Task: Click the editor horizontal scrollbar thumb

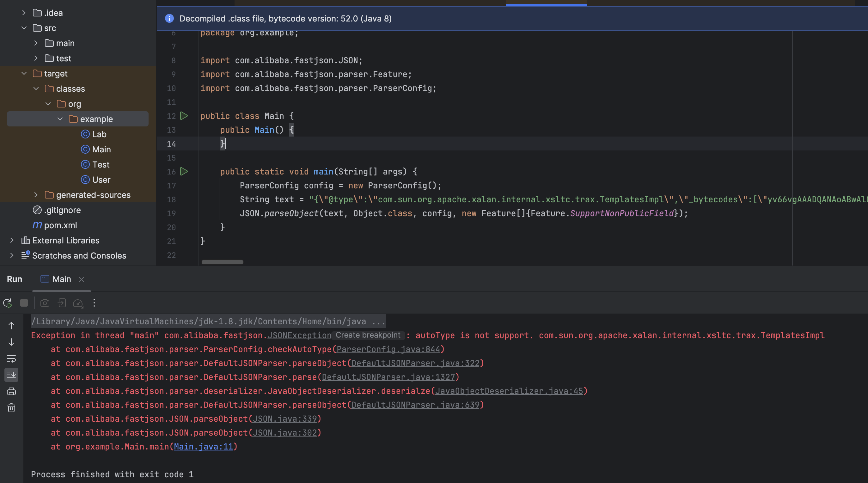Action: point(223,262)
